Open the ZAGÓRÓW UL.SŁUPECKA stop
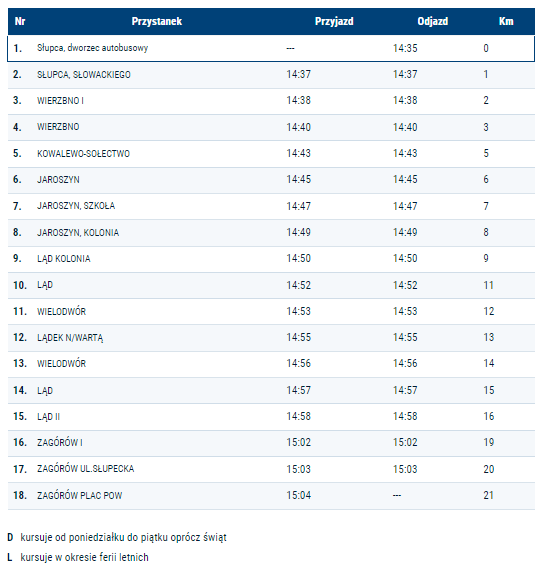Screen dimensions: 542x575 (85, 469)
